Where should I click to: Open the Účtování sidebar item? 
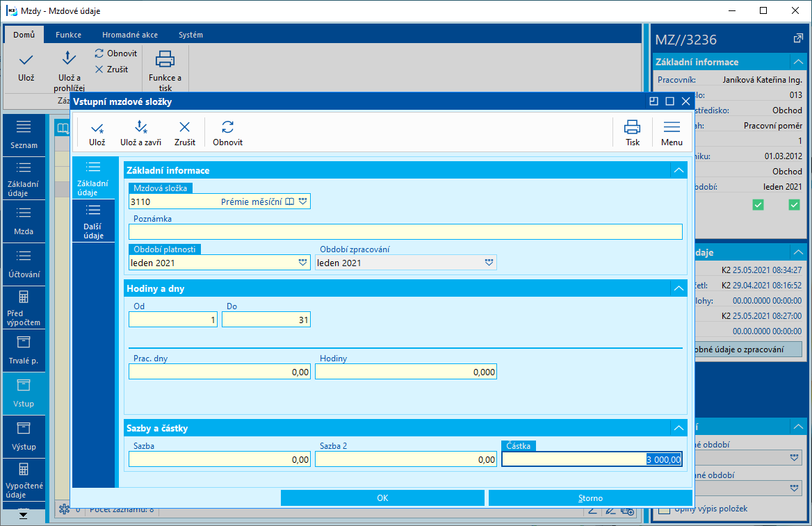[24, 265]
